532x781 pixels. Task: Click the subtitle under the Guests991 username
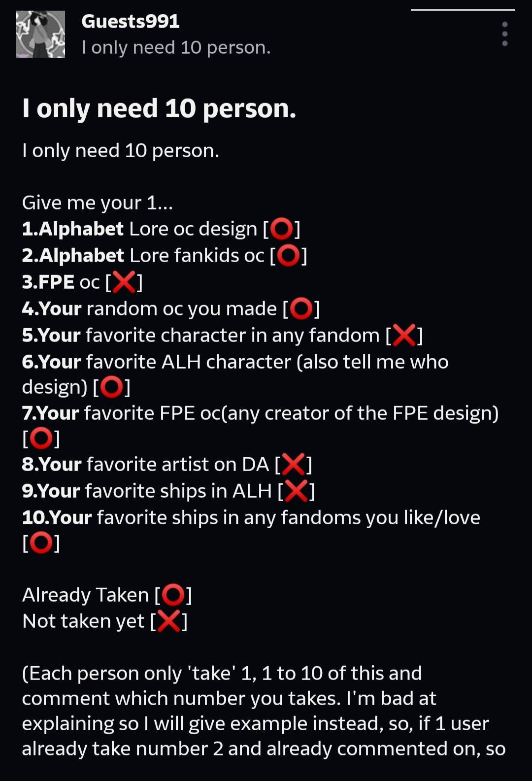point(176,47)
